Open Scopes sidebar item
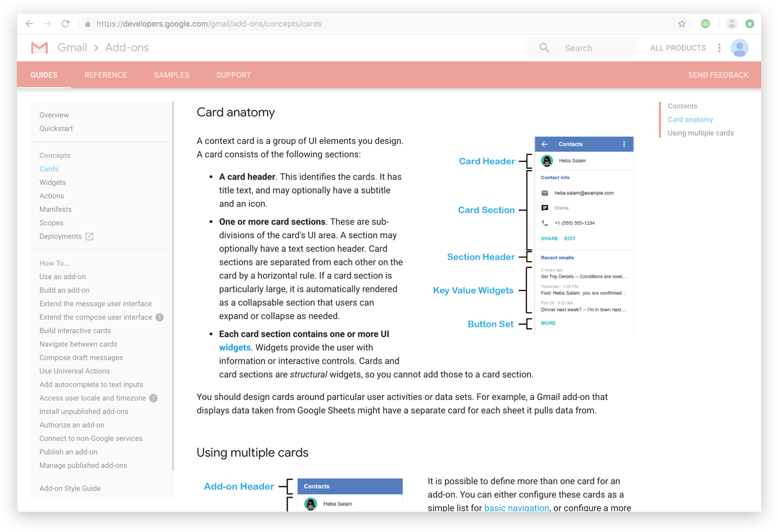Image resolution: width=778 pixels, height=532 pixels. 51,223
